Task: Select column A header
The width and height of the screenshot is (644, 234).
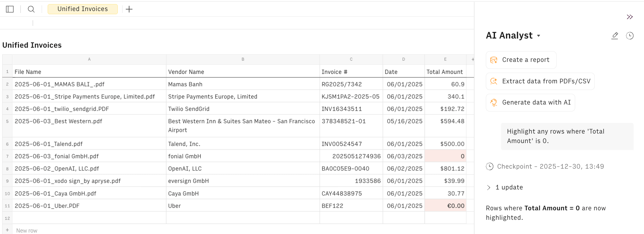Action: click(89, 59)
